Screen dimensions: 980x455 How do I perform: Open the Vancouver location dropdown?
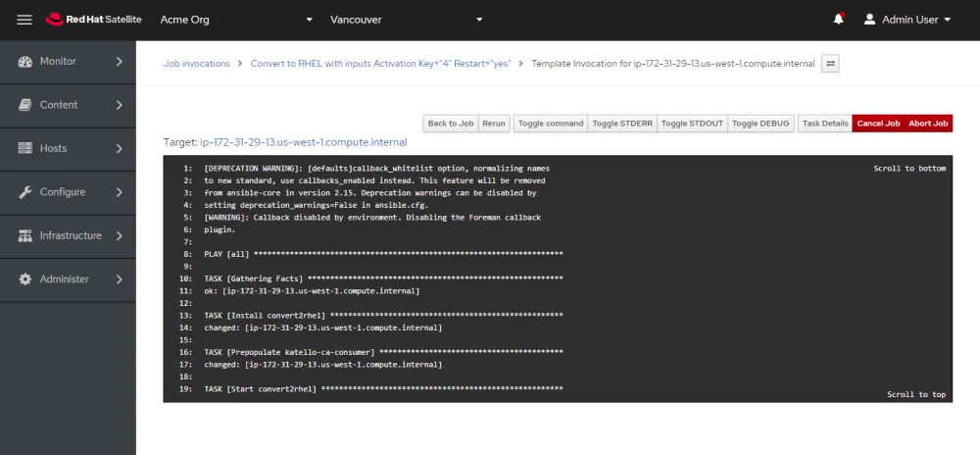tap(407, 20)
